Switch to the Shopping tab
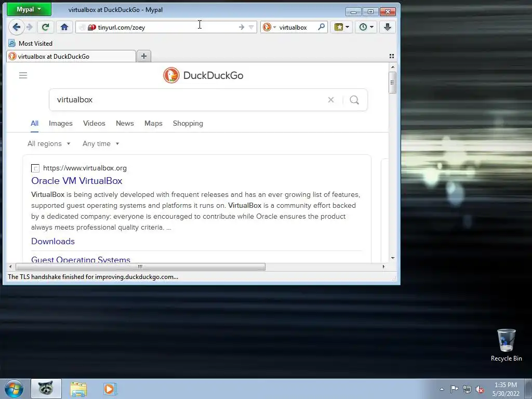The width and height of the screenshot is (532, 399). [x=188, y=124]
